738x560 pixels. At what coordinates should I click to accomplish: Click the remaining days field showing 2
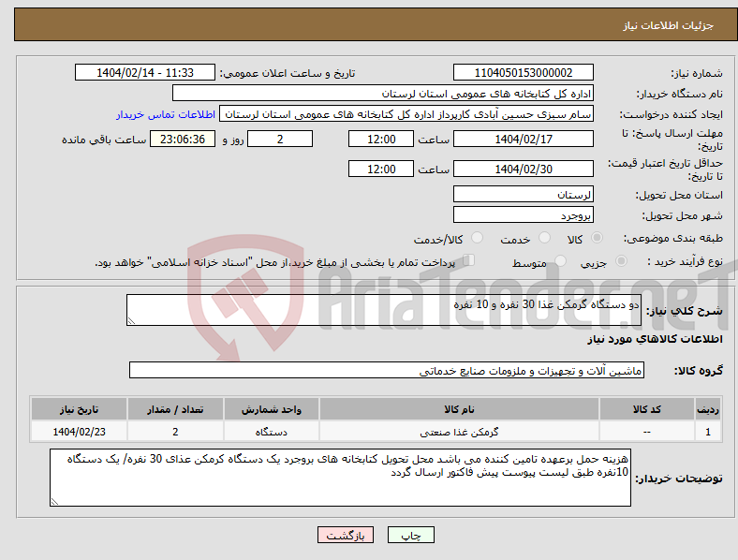(x=280, y=140)
